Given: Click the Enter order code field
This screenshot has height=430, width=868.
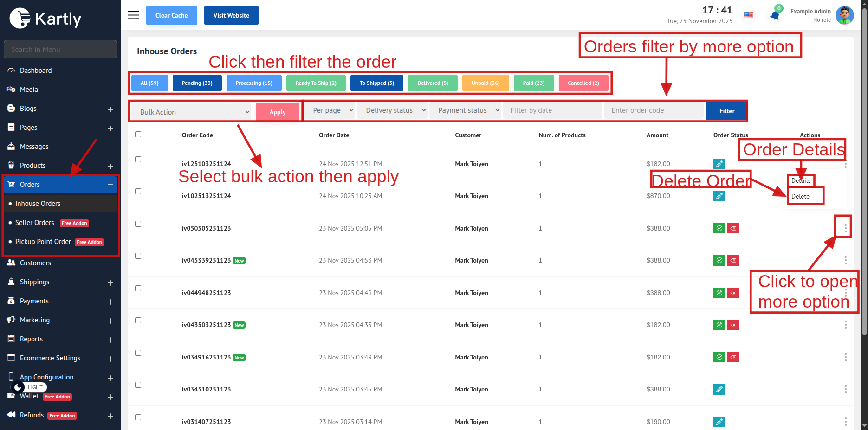Looking at the screenshot, I should coord(654,110).
